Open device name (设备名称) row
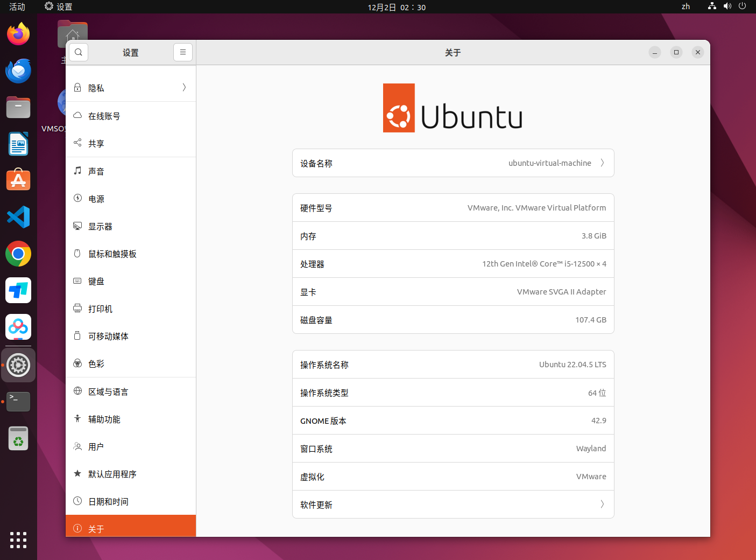Viewport: 756px width, 560px height. point(453,163)
